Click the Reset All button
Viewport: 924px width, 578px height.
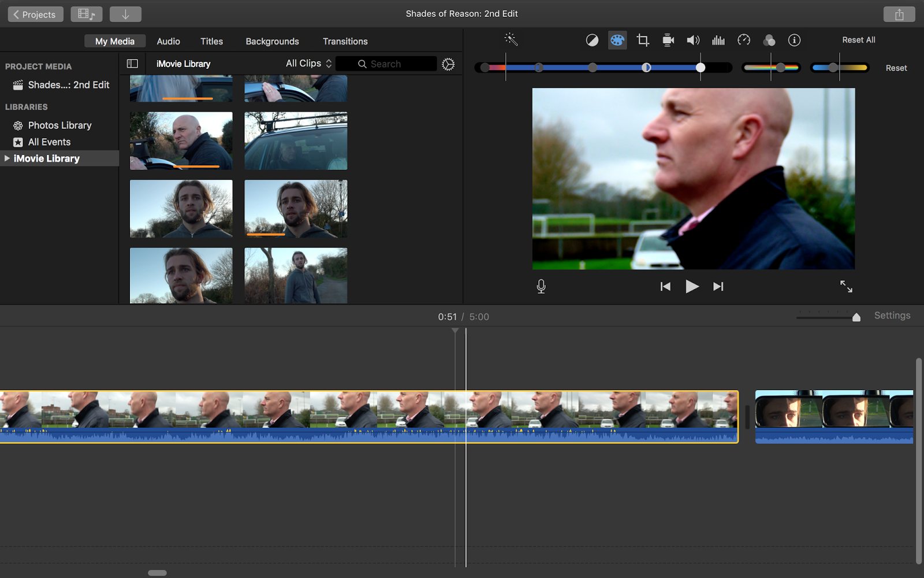click(x=858, y=40)
